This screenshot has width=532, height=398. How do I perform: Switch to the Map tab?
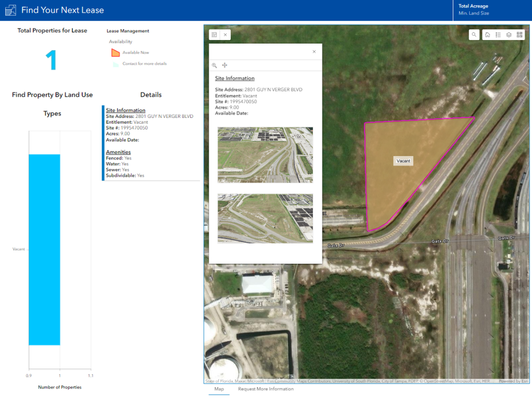coord(219,389)
